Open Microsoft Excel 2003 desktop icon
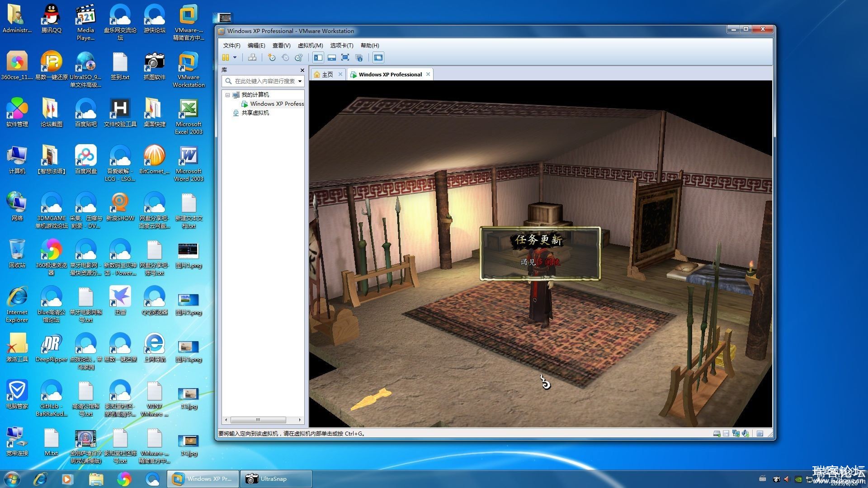The width and height of the screenshot is (868, 488). (189, 117)
